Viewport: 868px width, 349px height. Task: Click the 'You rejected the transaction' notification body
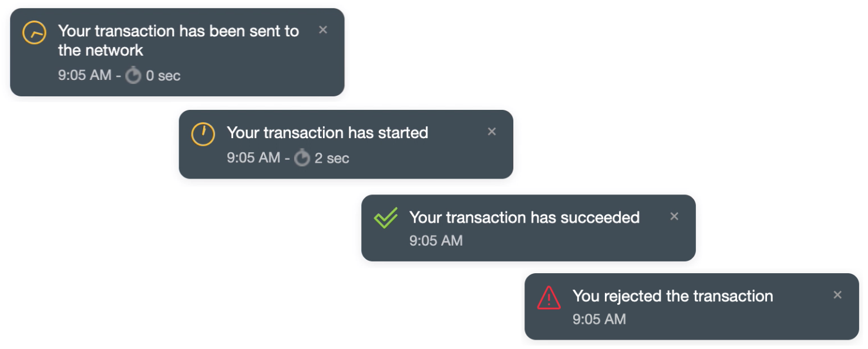tap(671, 297)
